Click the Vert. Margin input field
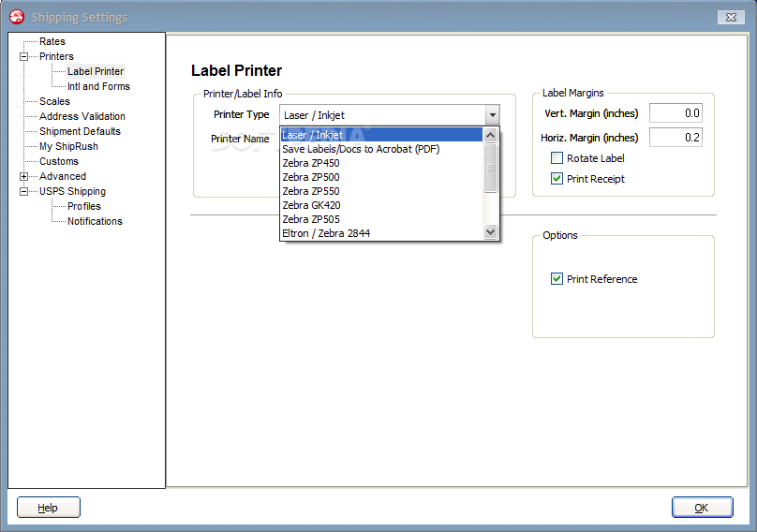Viewport: 757px width, 532px height. coord(675,113)
